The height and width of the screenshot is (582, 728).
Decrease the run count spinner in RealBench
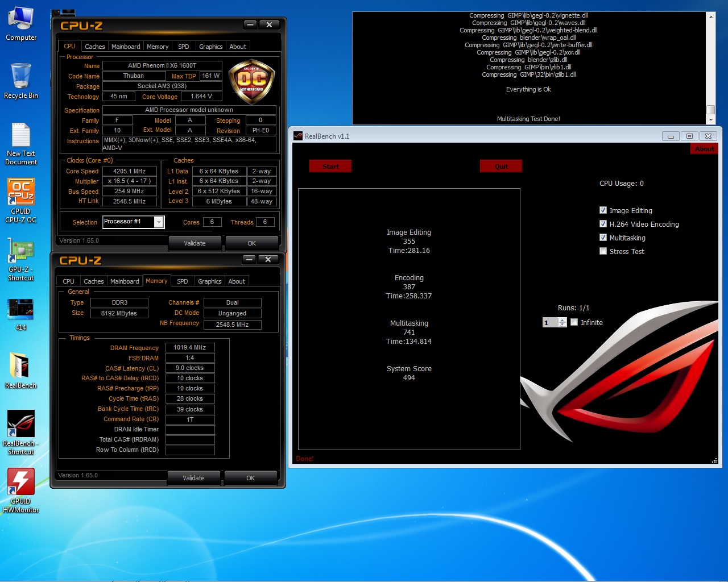click(562, 325)
